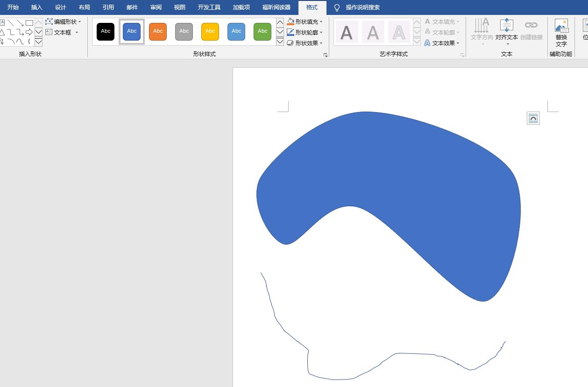Switch to the 设计 (Design) tab

(x=61, y=7)
